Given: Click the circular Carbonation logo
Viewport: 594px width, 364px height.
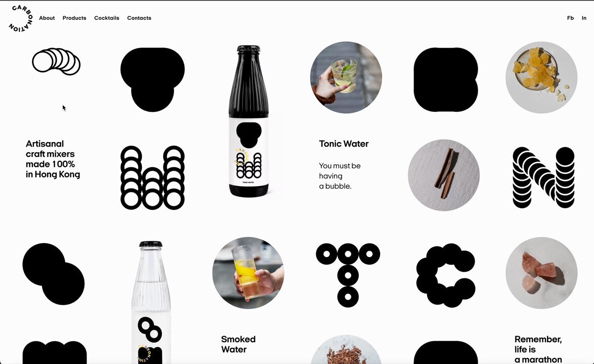Looking at the screenshot, I should pos(20,18).
